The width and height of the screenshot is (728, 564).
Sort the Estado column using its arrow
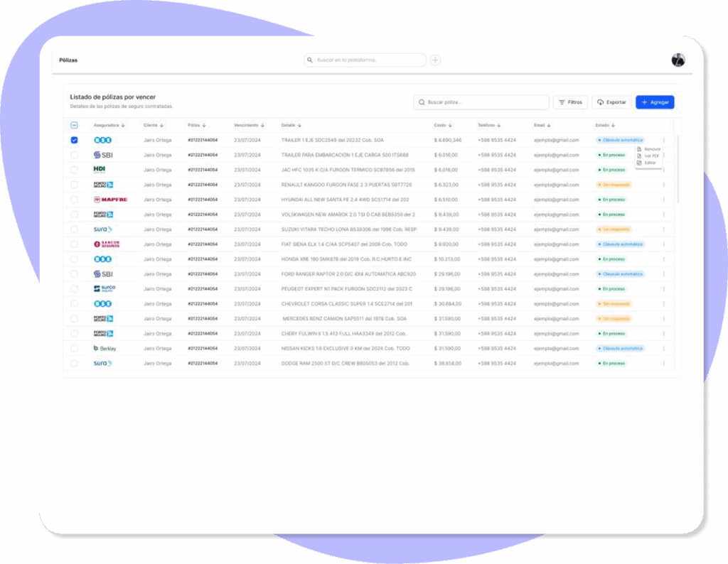point(614,125)
